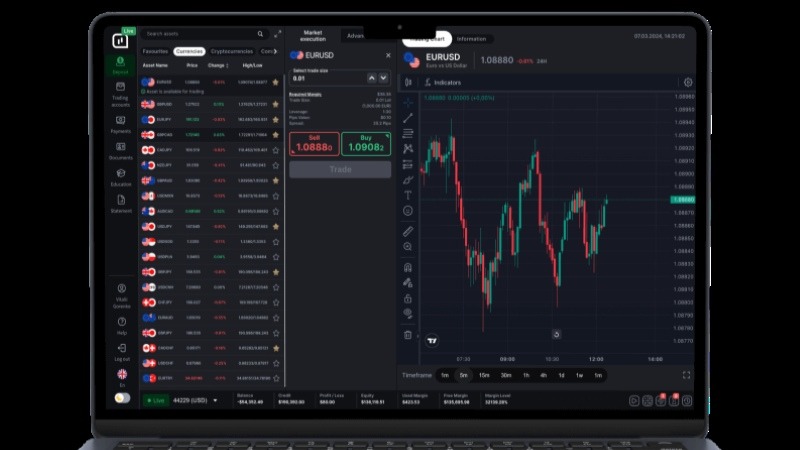Open Statement in the sidebar
800x450 pixels.
tap(120, 204)
